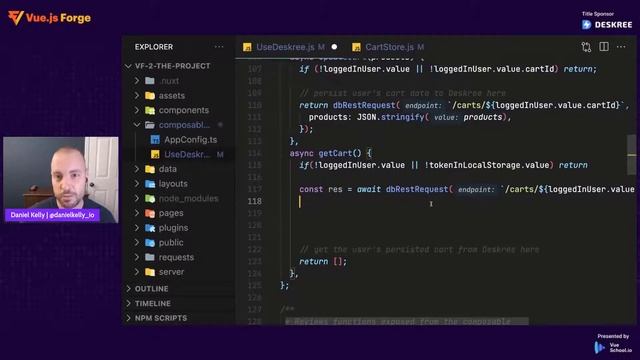640x360 pixels.
Task: Click the DESKREE sponsor logo
Action: (x=607, y=24)
